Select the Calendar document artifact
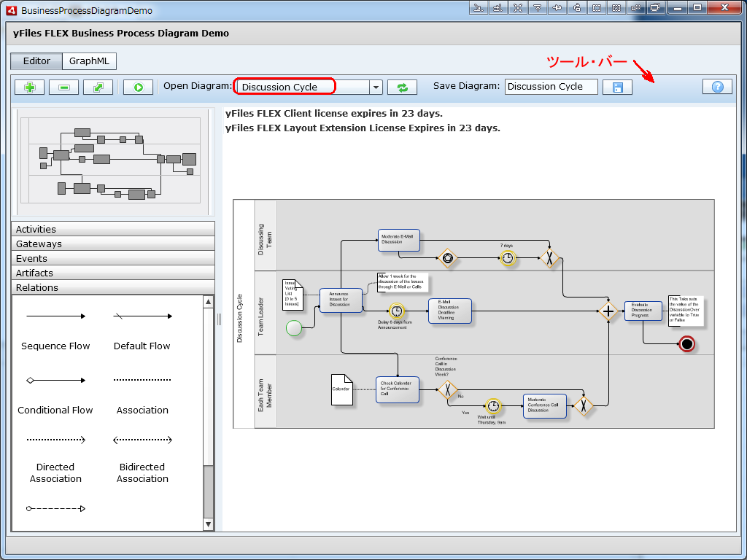 click(x=341, y=389)
